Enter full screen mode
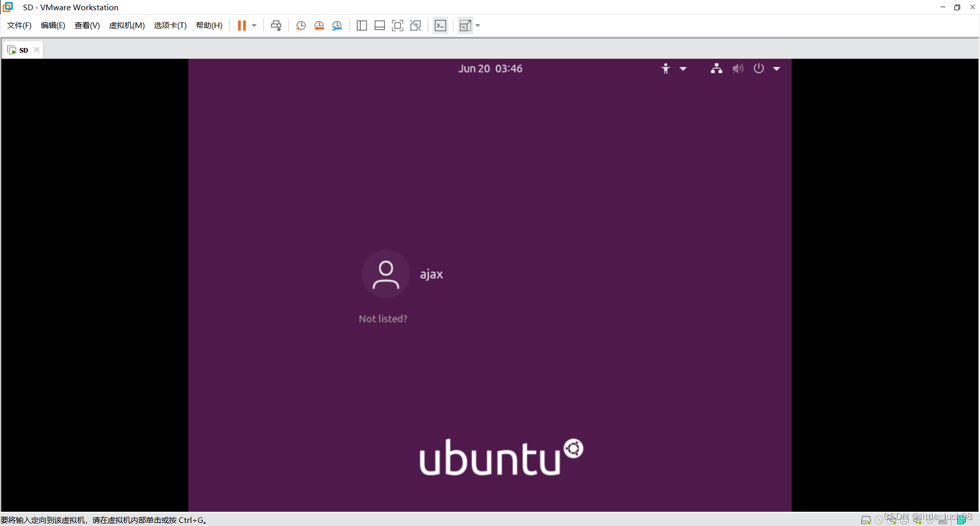 tap(398, 26)
